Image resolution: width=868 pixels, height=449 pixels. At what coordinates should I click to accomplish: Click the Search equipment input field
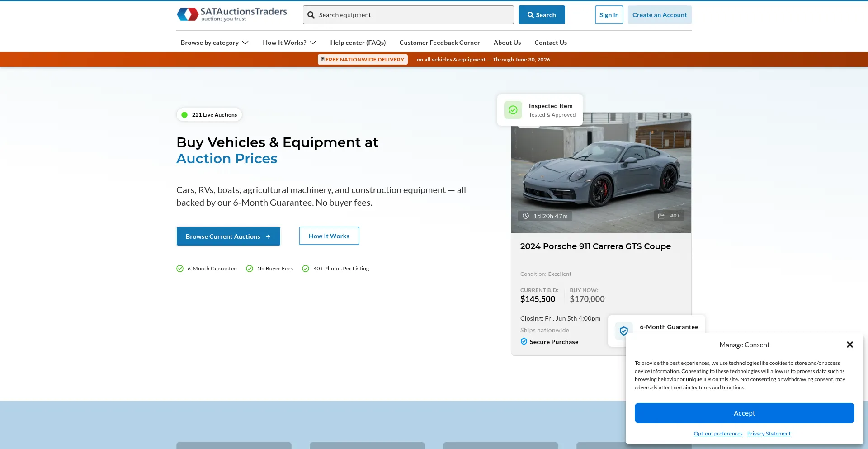408,15
